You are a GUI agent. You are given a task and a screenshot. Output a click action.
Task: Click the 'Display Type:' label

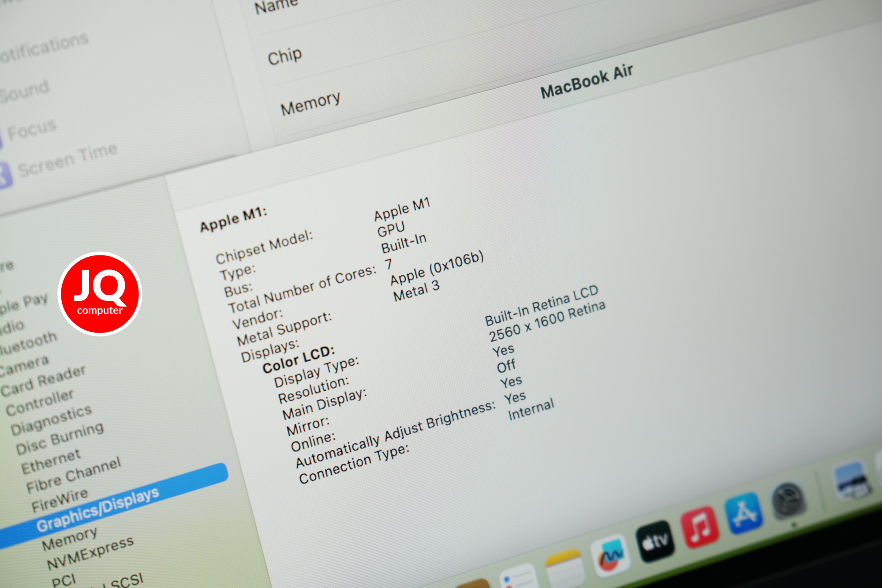click(x=317, y=372)
